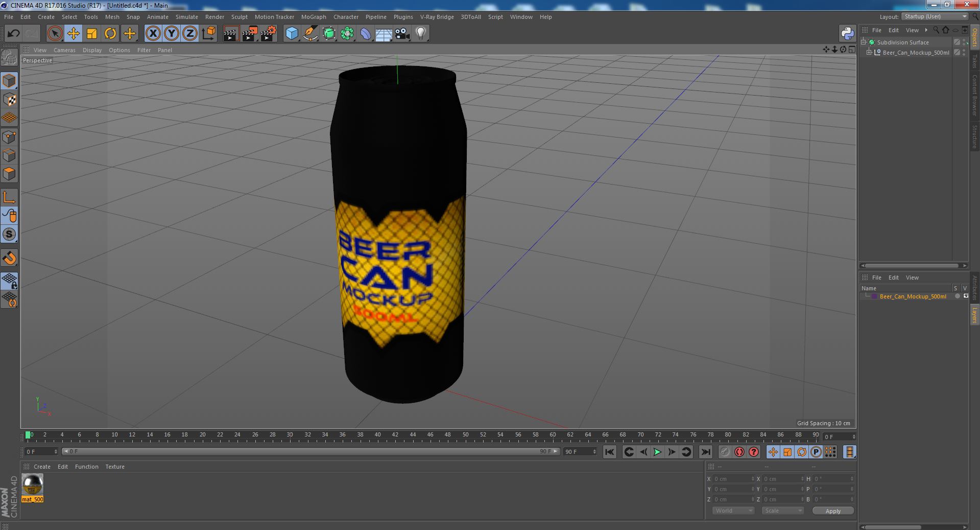
Task: Click the magnet tool icon
Action: pos(9,258)
